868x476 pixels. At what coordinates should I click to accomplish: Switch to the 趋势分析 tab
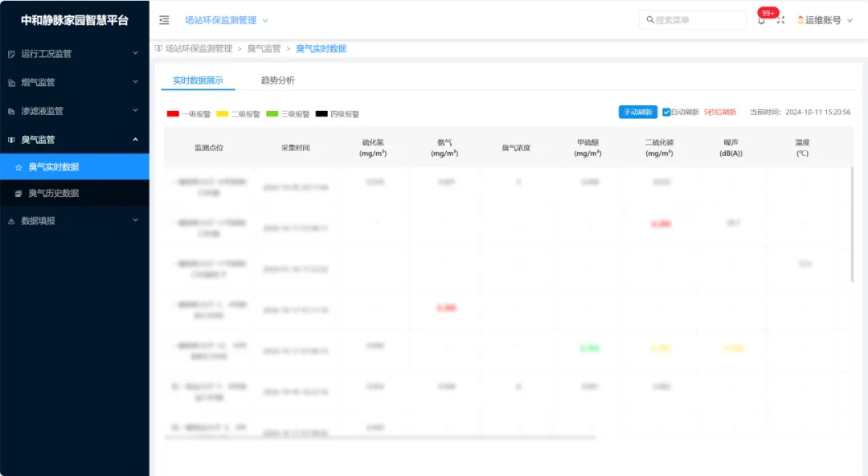(277, 80)
